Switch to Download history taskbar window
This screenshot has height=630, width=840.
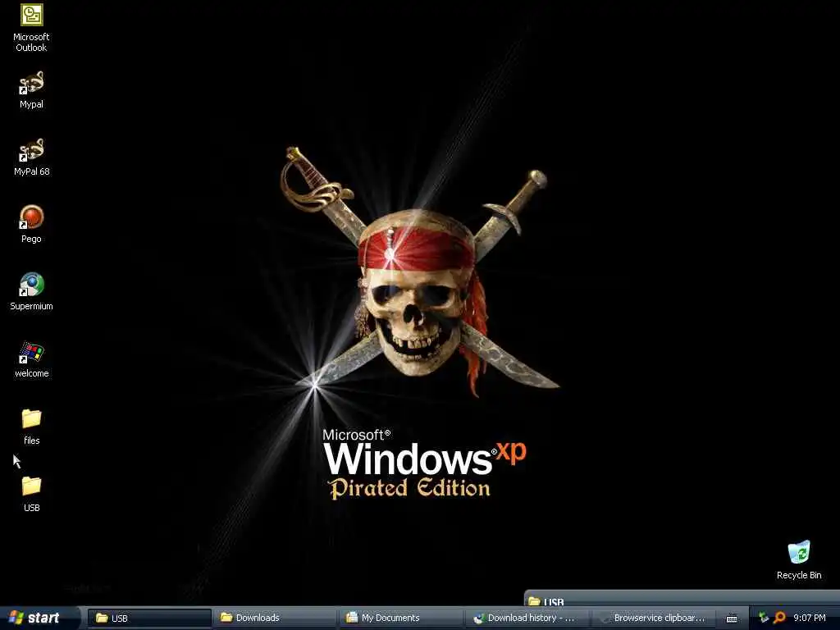click(526, 619)
